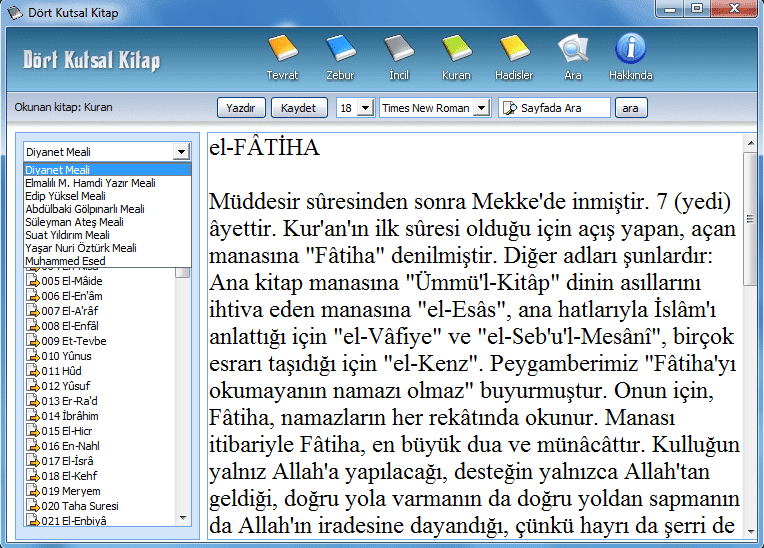Click scroll-down arrow of the text pane

(x=750, y=531)
